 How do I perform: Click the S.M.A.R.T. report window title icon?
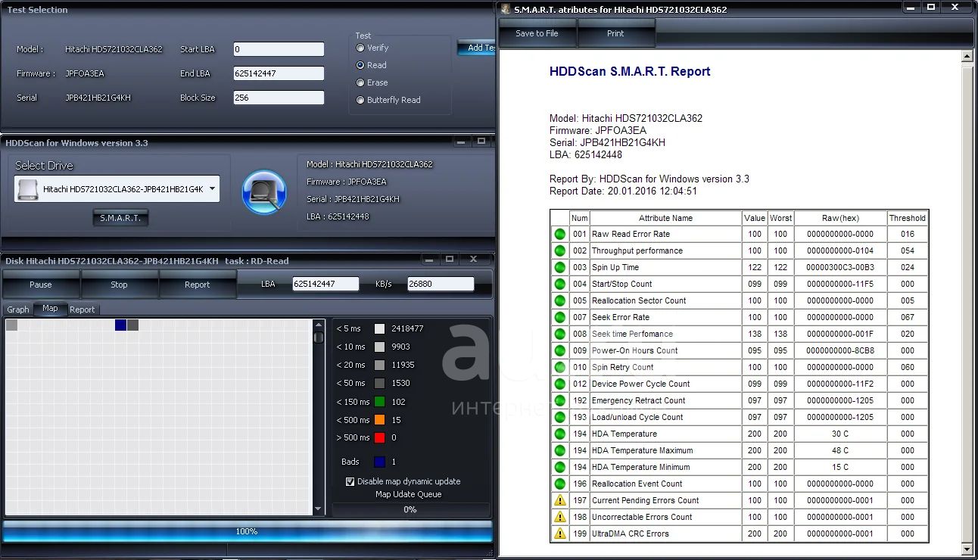point(506,10)
